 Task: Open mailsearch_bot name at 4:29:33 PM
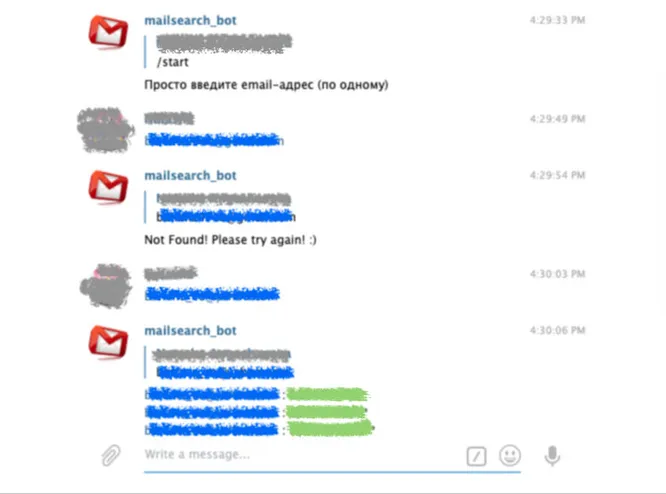tap(190, 20)
